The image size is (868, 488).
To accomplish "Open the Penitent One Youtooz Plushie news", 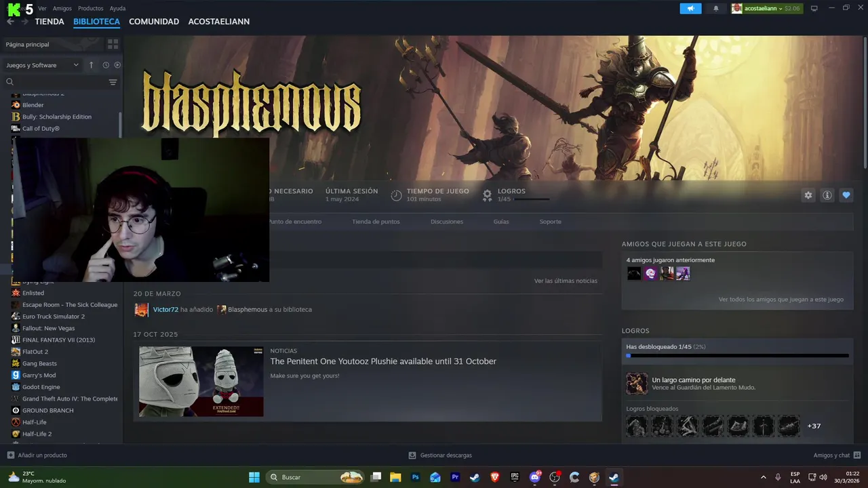I will (383, 361).
